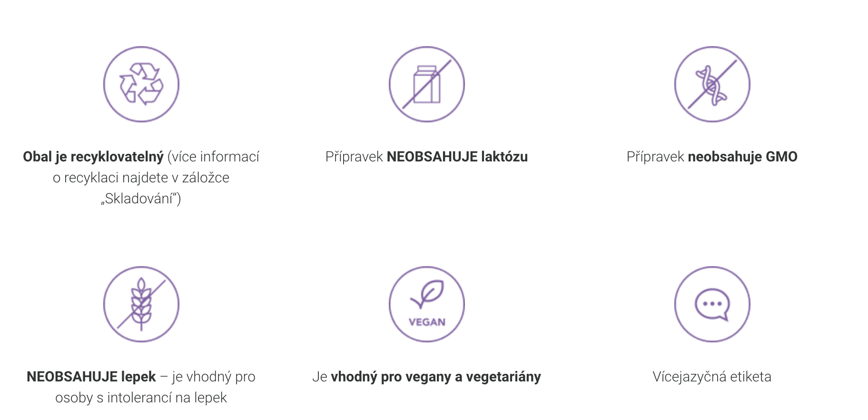Image resolution: width=868 pixels, height=420 pixels.
Task: Click the 'Vícejazyčná etiketa' label
Action: click(712, 377)
